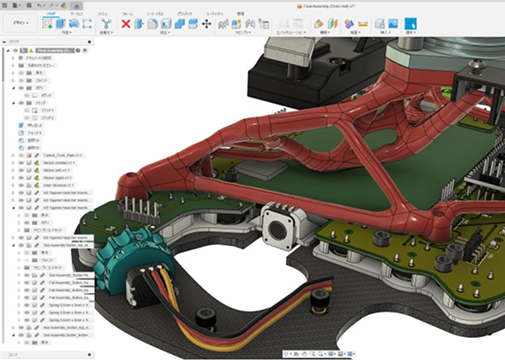Viewport: 505px width, 360px height.
Task: Select the Shell tool
Action: pos(166,24)
